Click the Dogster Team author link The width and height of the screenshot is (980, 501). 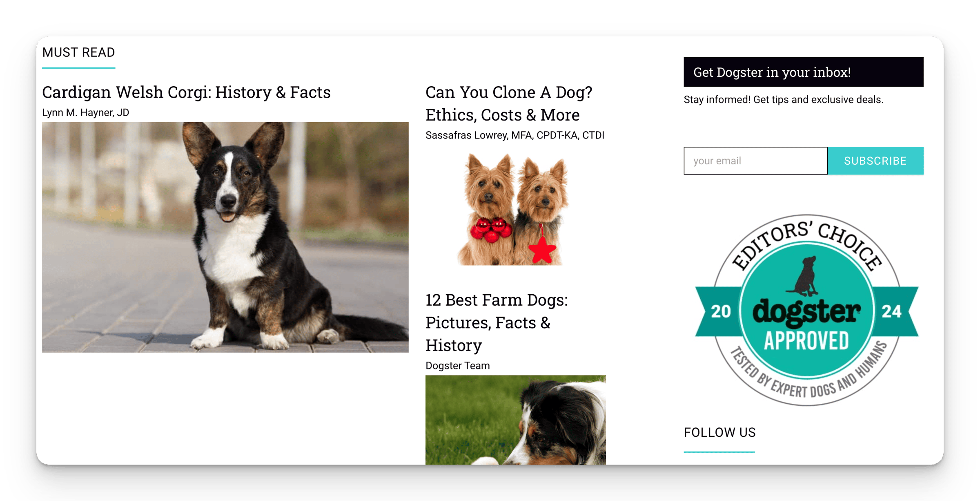457,365
